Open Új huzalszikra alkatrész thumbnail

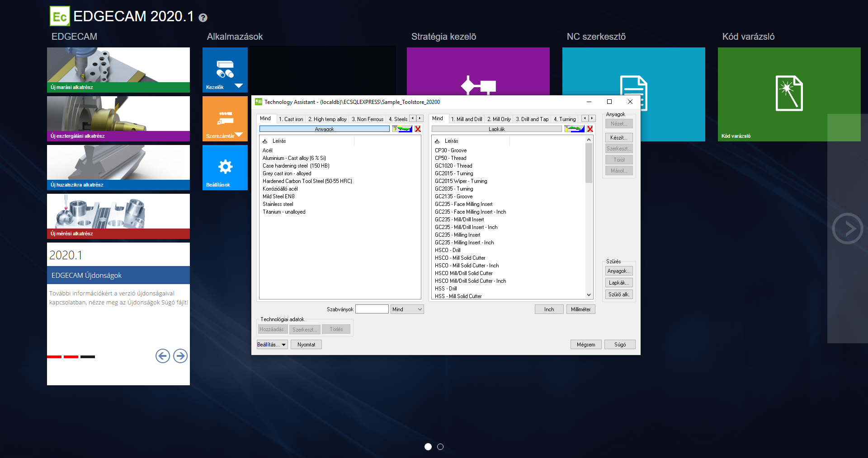tap(118, 168)
